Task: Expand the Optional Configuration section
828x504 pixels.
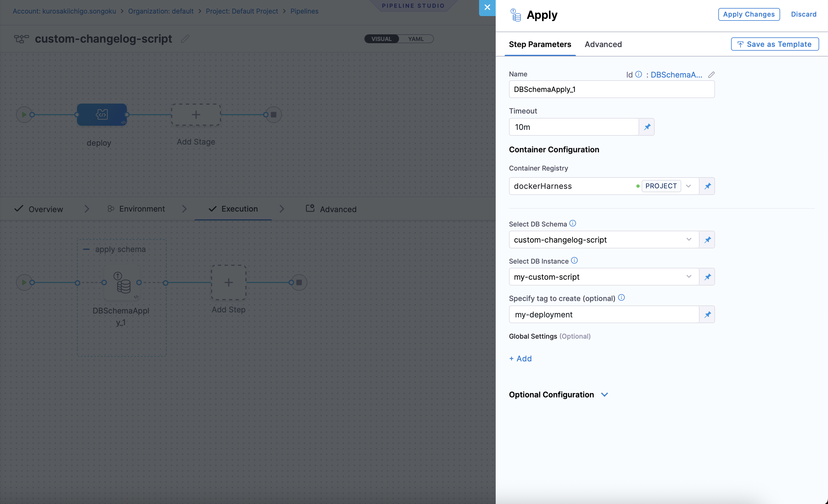Action: click(x=605, y=395)
